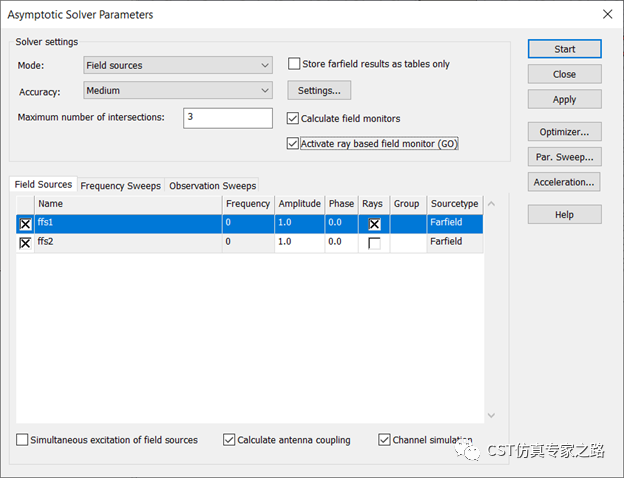Viewport: 624px width, 478px height.
Task: Click the Maximum number of intersections field
Action: click(227, 118)
